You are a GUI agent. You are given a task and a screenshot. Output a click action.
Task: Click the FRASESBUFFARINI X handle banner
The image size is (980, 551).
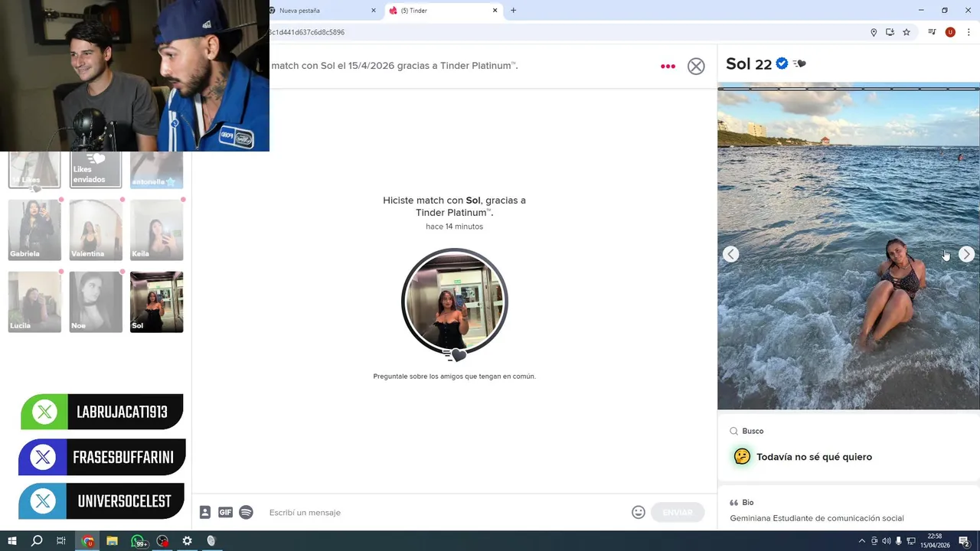pos(102,457)
